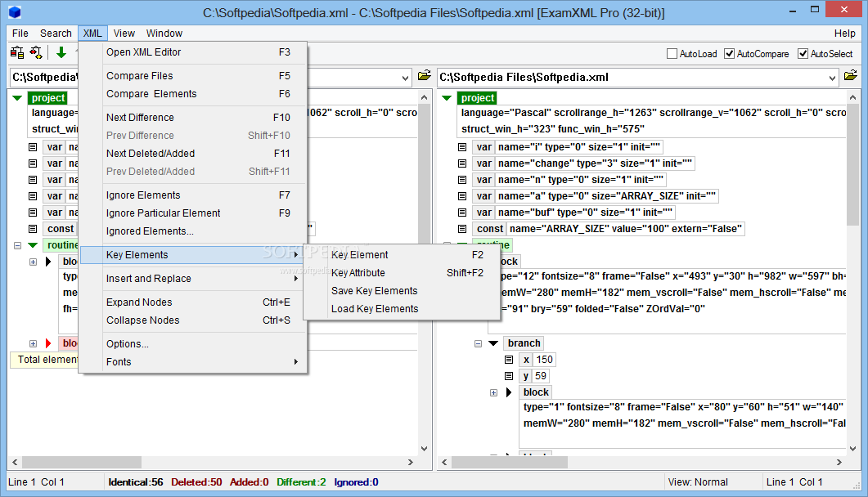Viewport: 868px width, 497px height.
Task: Select Load Key Elements
Action: [x=402, y=309]
